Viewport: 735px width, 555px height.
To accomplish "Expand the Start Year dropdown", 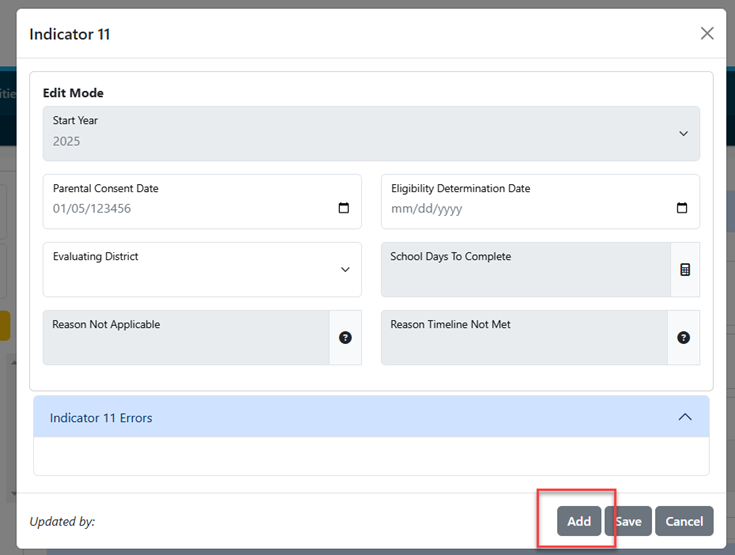I will point(683,134).
